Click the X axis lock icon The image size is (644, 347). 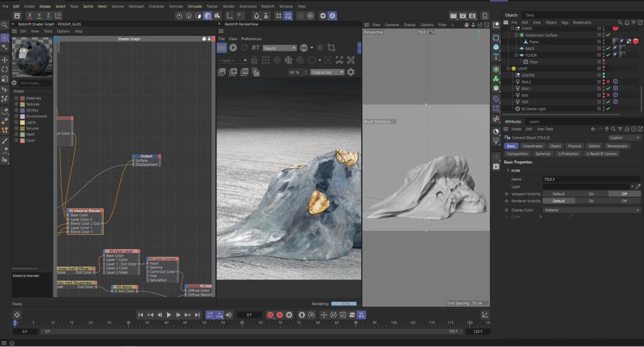click(x=30, y=16)
